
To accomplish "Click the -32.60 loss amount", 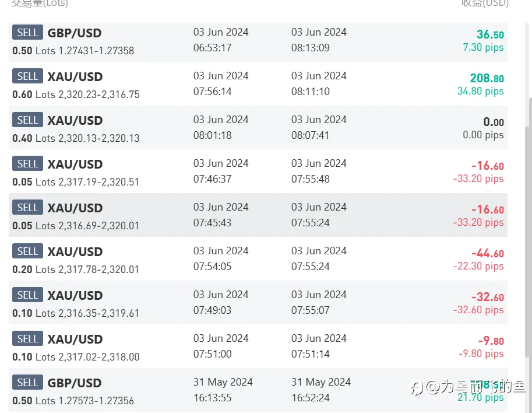I will [x=488, y=297].
